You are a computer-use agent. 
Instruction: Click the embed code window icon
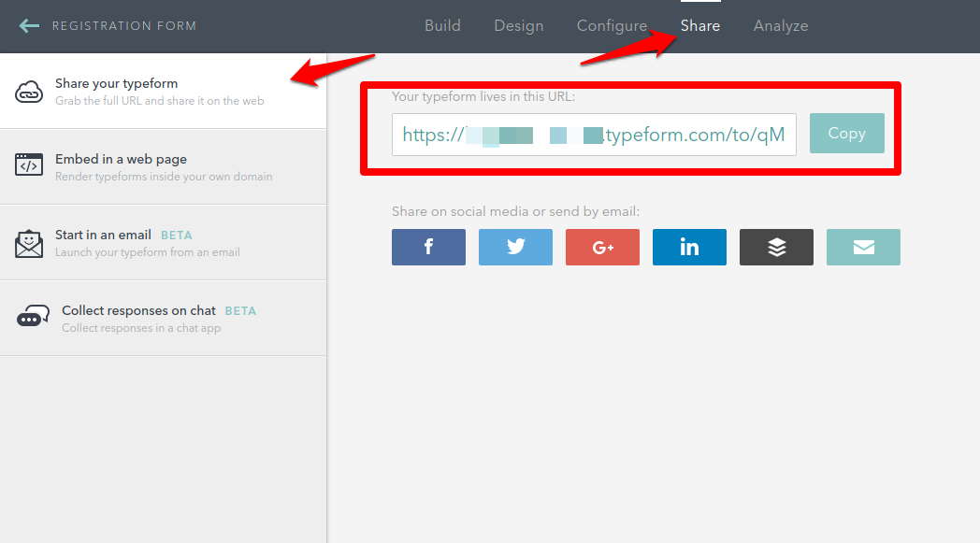pos(29,165)
